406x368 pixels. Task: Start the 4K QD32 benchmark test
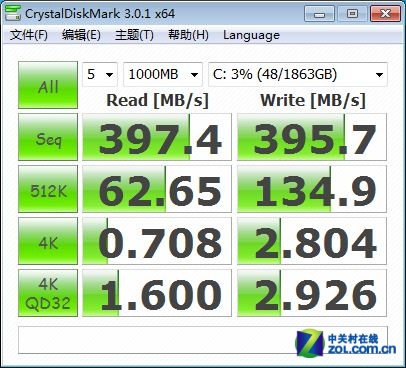coord(48,293)
